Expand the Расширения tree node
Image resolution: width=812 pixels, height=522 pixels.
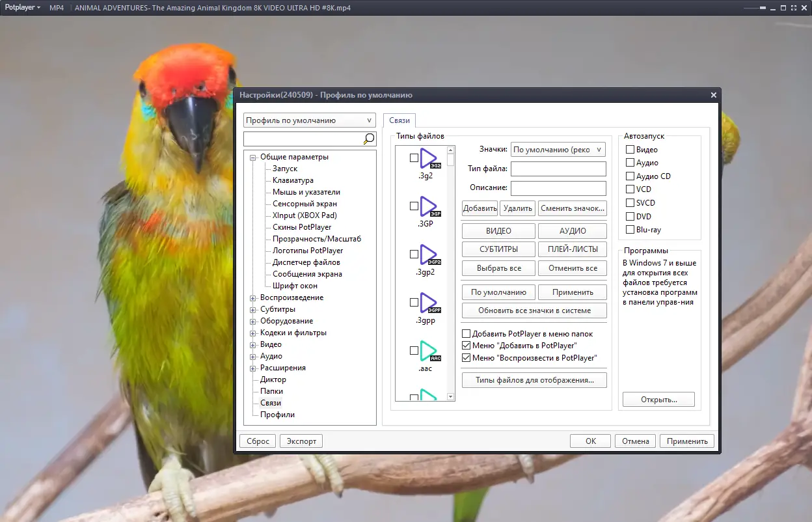[x=253, y=368]
